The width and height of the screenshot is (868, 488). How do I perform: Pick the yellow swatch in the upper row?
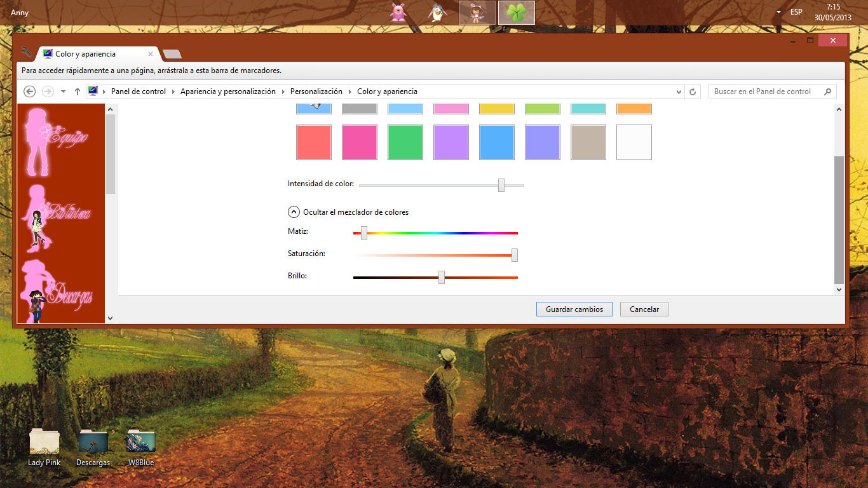[x=497, y=109]
